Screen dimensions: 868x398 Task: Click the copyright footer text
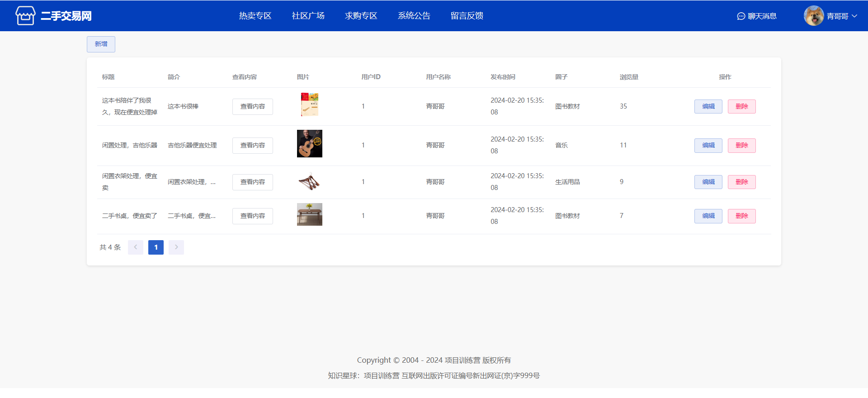434,360
